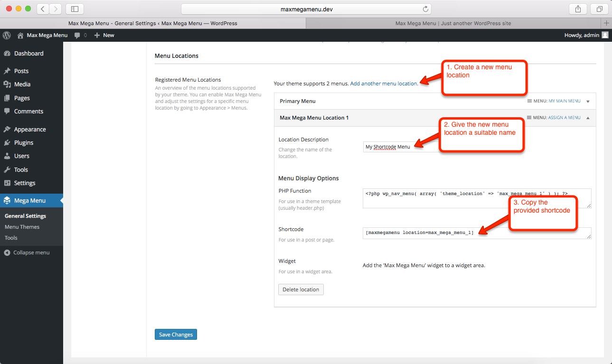Open Tools submenu under Mega Menu

[11, 238]
